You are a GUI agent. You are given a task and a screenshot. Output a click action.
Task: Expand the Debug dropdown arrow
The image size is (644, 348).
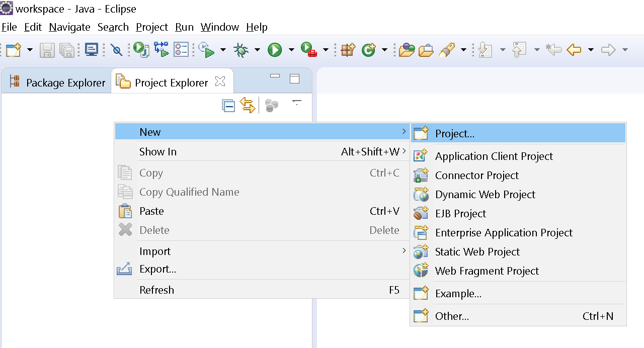[257, 50]
